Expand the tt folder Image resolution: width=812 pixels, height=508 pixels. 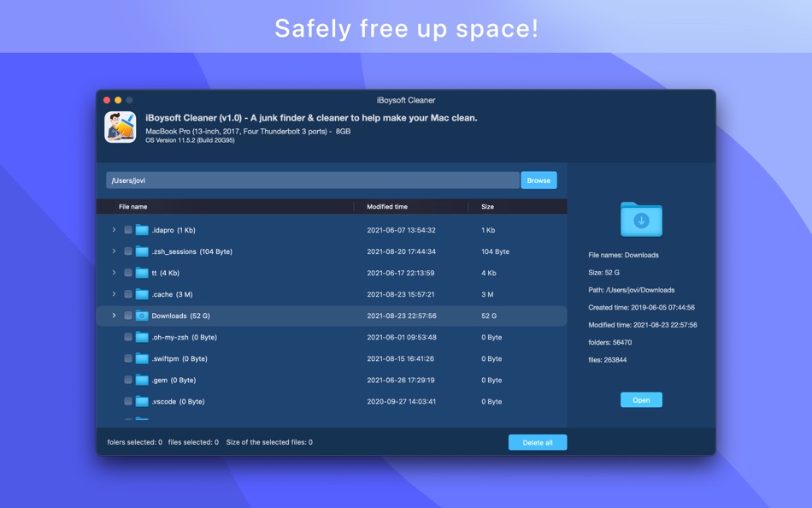coord(114,273)
